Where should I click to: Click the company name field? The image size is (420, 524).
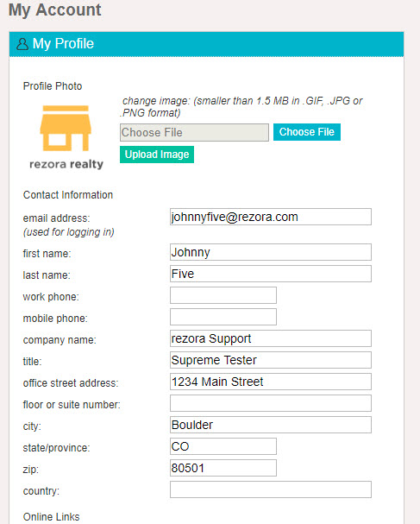pos(271,338)
